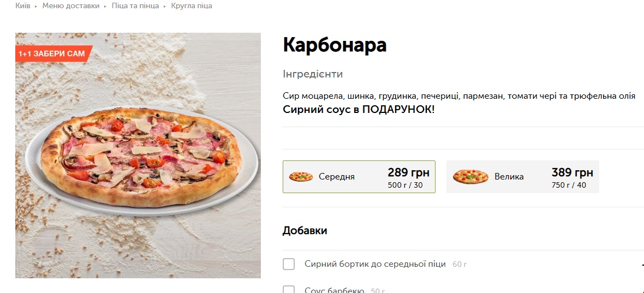Open the Карбонара pizza photo

pos(138,156)
